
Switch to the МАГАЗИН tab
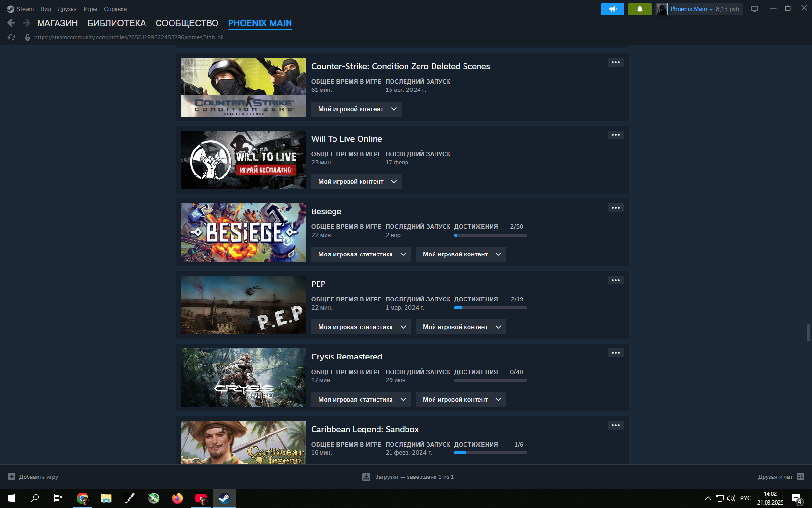pos(58,23)
